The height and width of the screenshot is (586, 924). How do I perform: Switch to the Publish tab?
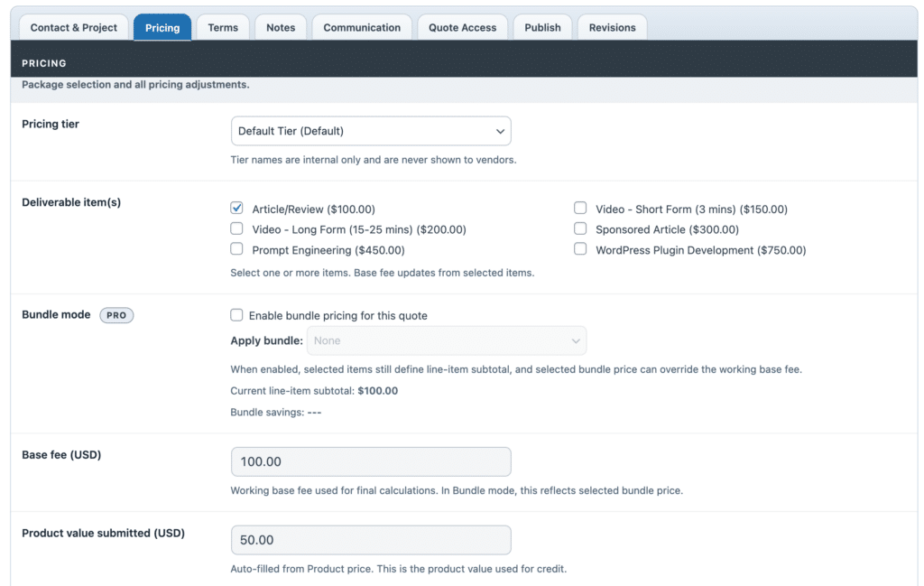[542, 27]
